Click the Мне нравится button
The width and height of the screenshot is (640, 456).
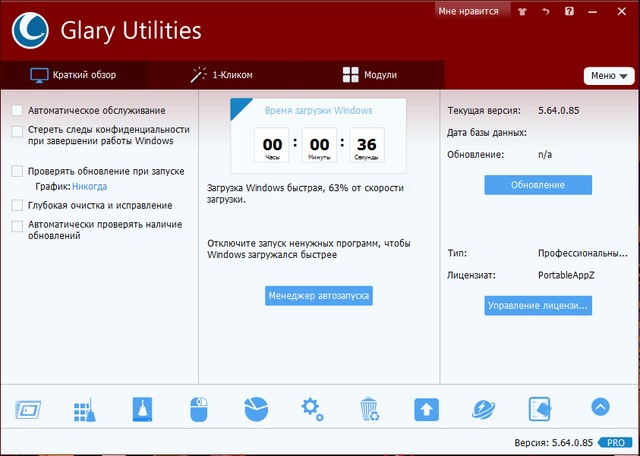(467, 11)
